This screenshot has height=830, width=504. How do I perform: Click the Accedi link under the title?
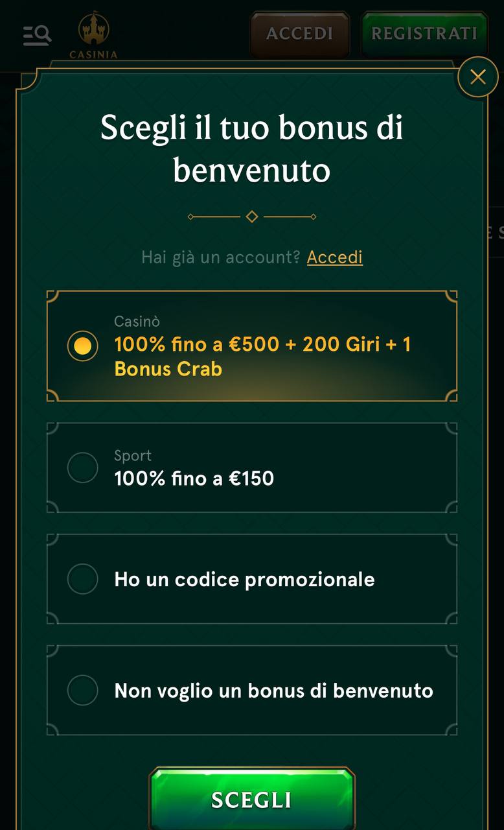pyautogui.click(x=334, y=257)
